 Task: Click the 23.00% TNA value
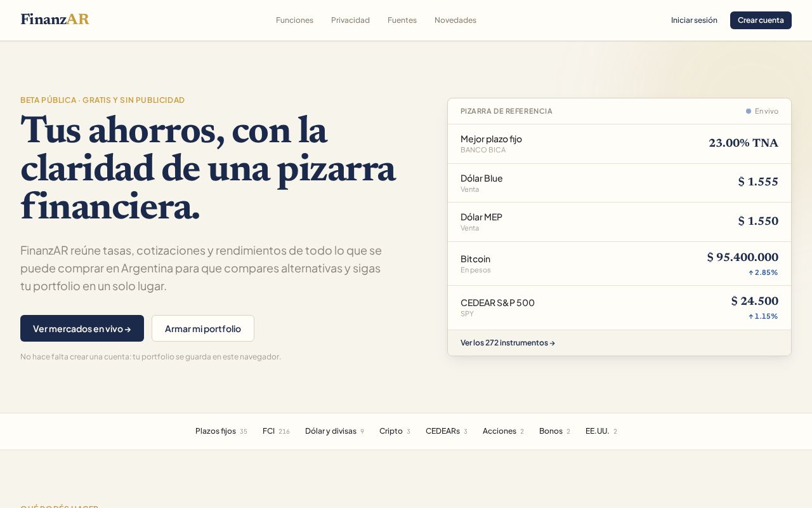[x=743, y=144]
